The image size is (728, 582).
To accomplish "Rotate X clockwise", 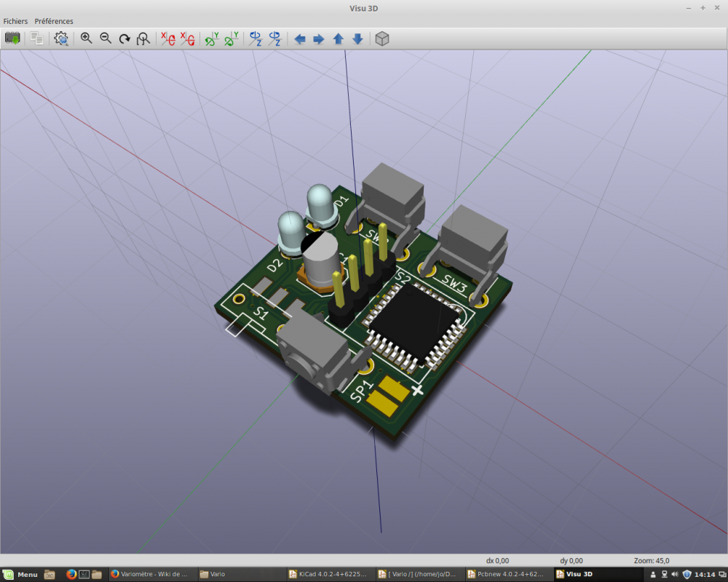I will 167,39.
